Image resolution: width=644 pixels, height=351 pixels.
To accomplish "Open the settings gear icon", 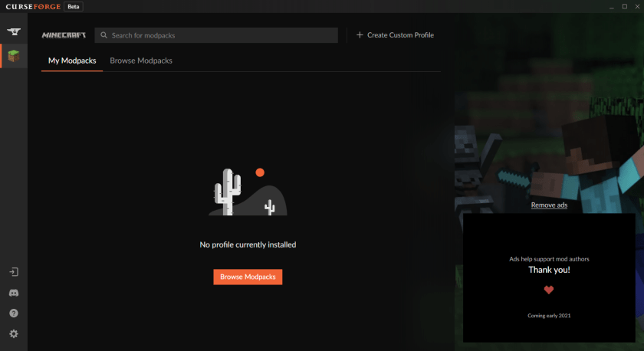I will [13, 334].
